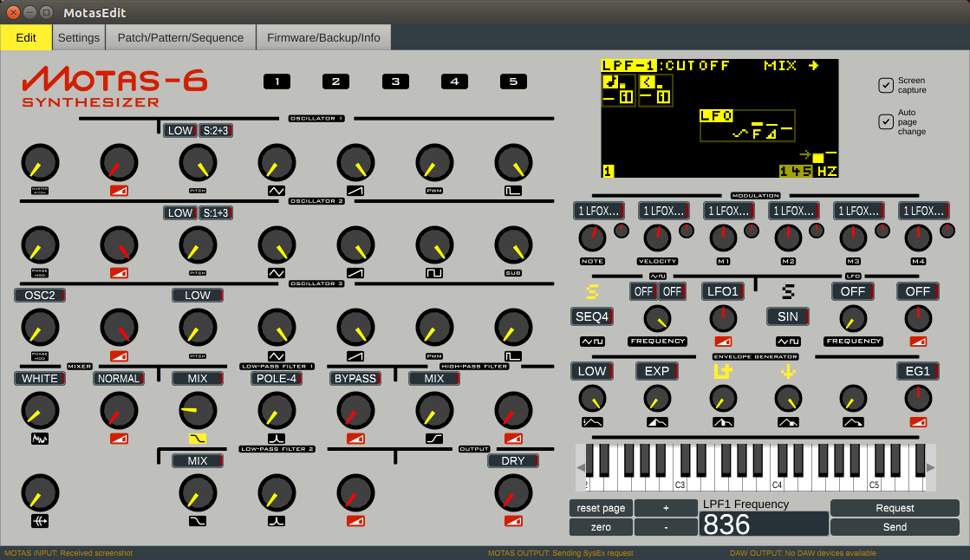Toggle the Auto page change checkbox

click(x=885, y=122)
